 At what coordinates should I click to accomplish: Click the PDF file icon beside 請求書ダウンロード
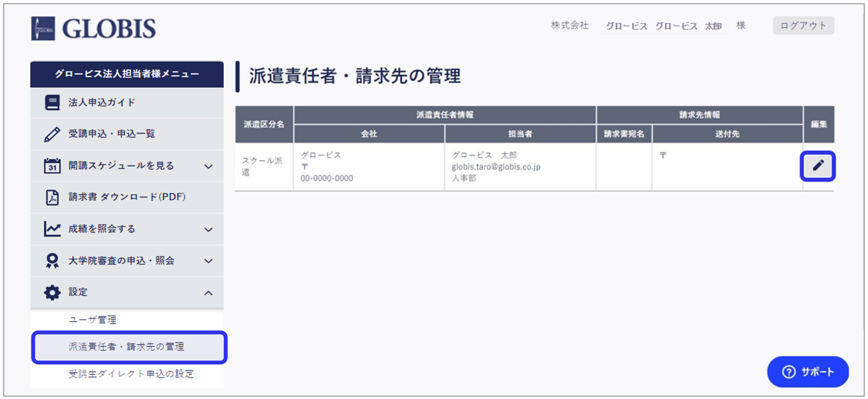[x=52, y=197]
